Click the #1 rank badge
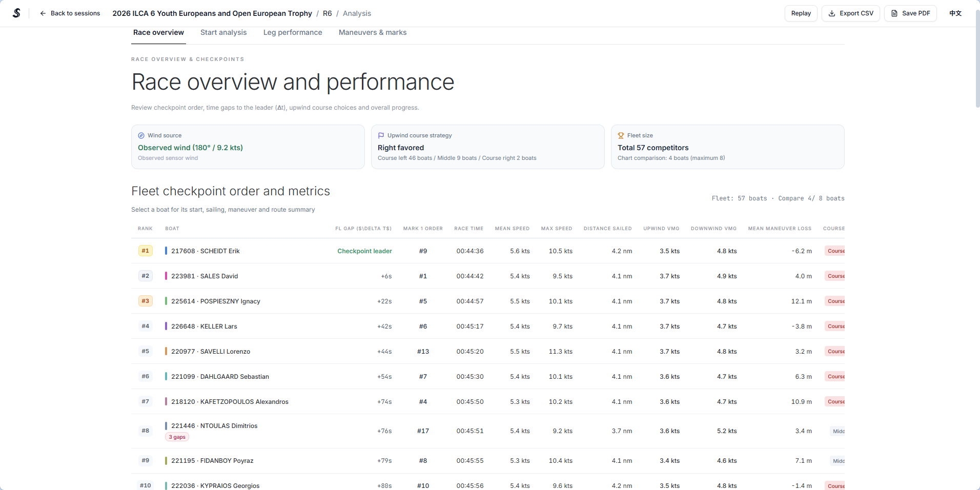The width and height of the screenshot is (980, 490). click(x=146, y=251)
